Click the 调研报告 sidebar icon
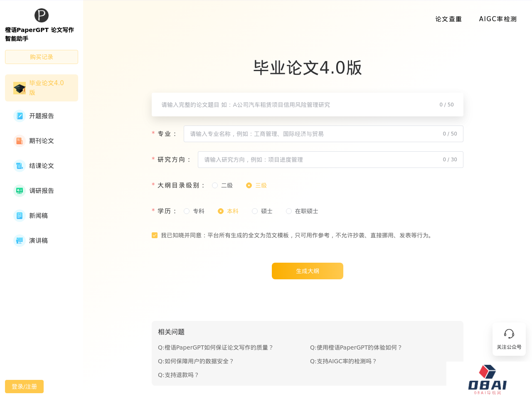 click(x=20, y=191)
